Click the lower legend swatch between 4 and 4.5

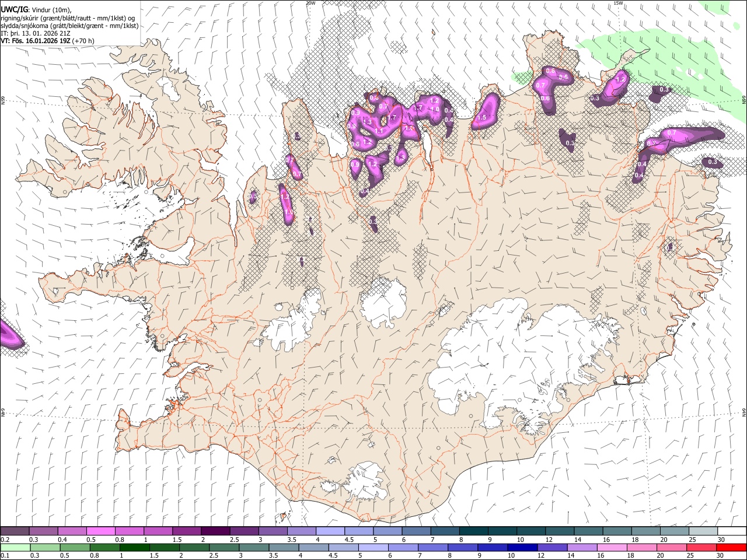point(313,547)
